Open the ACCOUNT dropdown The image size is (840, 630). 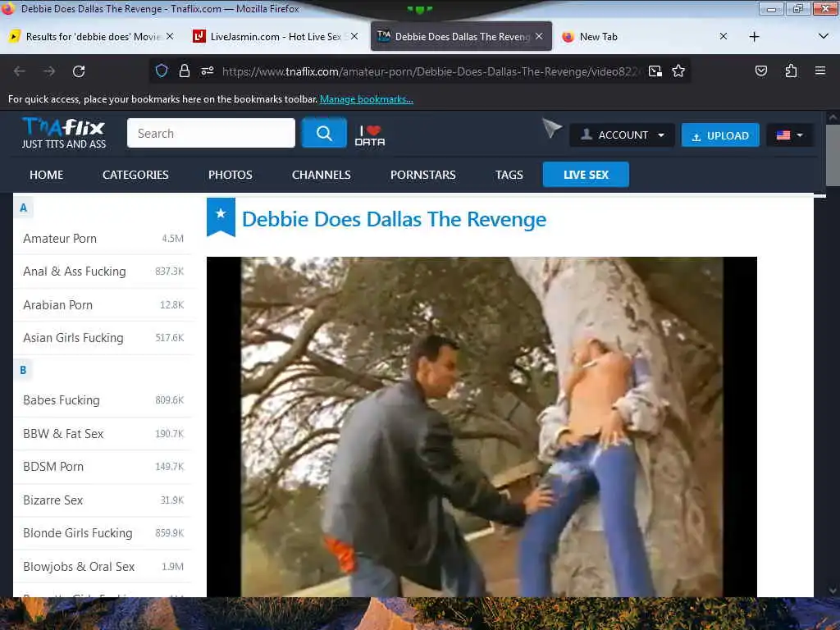coord(622,135)
